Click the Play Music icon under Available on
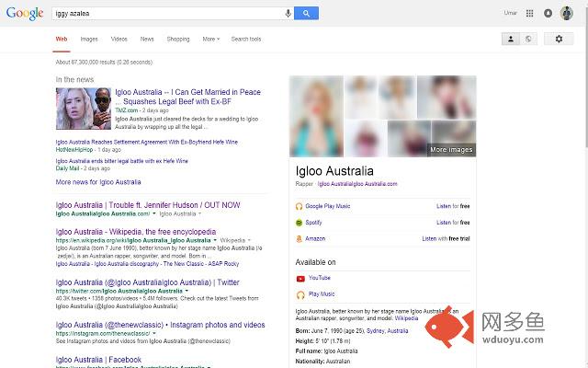Viewport: 588px width, 368px height. click(300, 294)
